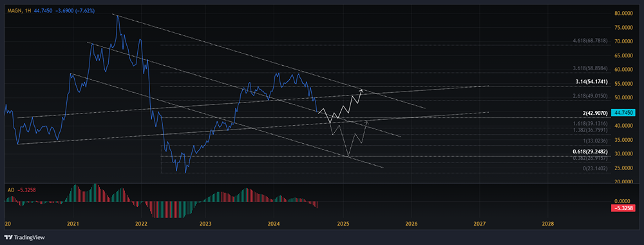644x245 pixels.
Task: Click the 2023 label on time axis
Action: 205,224
